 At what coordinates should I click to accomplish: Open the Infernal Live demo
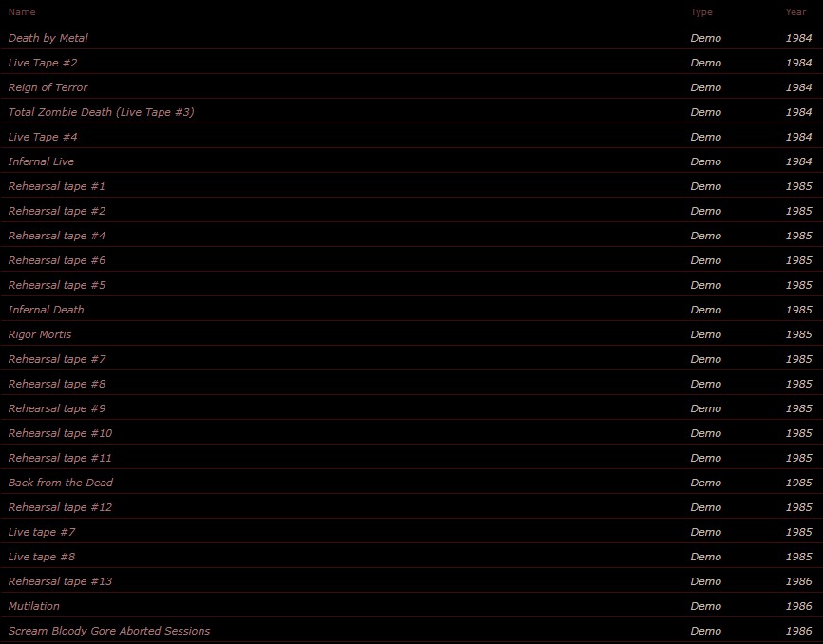point(41,161)
